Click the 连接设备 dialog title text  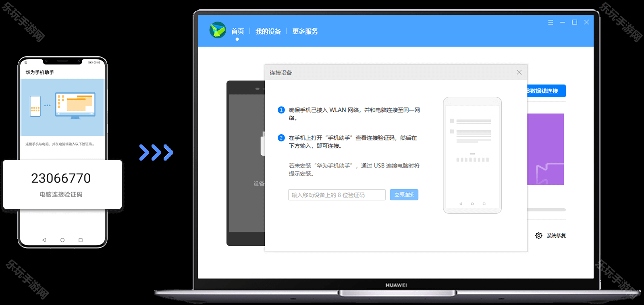click(x=281, y=73)
